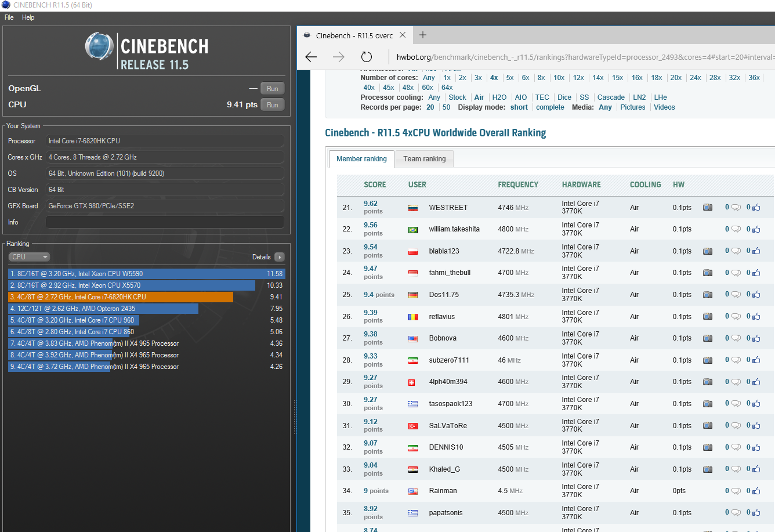Image resolution: width=775 pixels, height=532 pixels.
Task: Filter number of cores to 64x
Action: pyautogui.click(x=447, y=88)
